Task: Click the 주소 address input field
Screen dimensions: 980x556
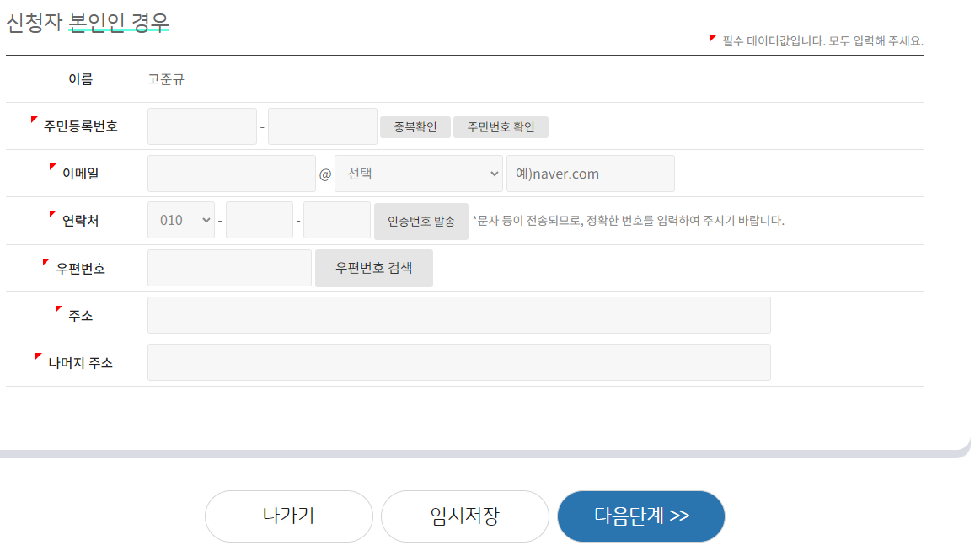Action: (458, 315)
